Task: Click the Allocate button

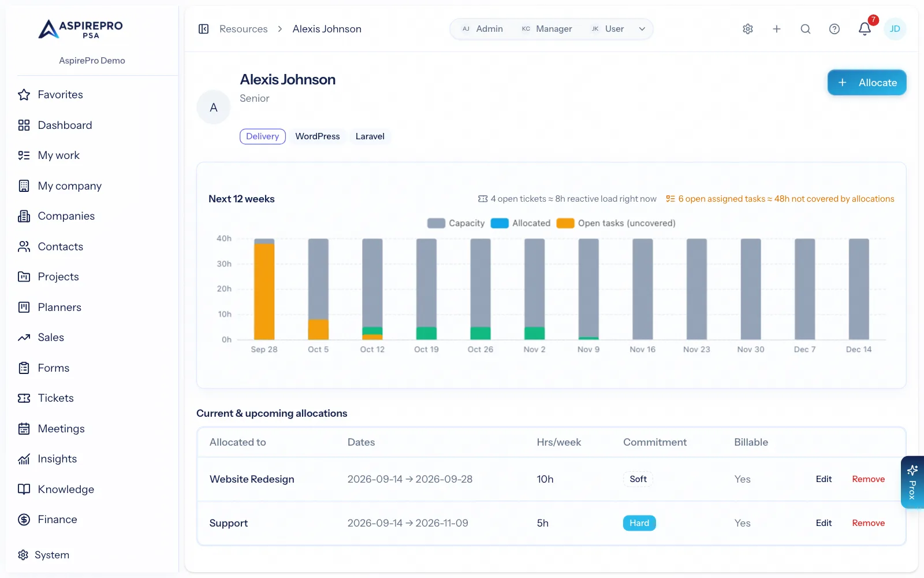Action: (x=867, y=83)
